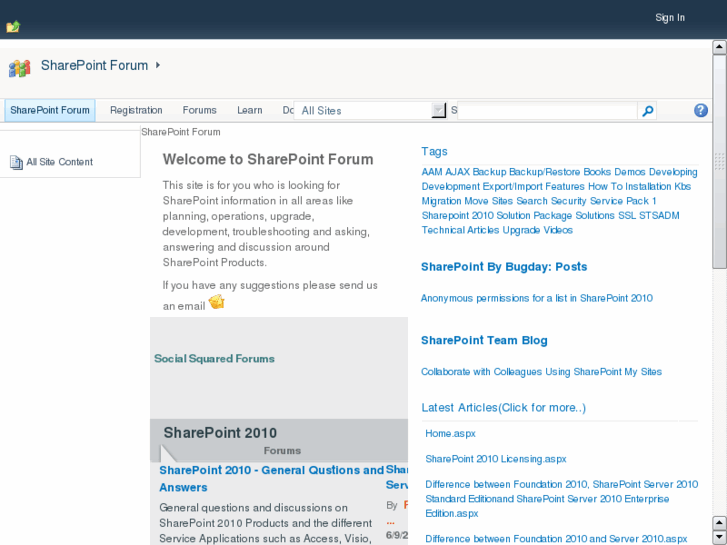This screenshot has height=545, width=727.
Task: Click the Installation tag
Action: pyautogui.click(x=648, y=186)
